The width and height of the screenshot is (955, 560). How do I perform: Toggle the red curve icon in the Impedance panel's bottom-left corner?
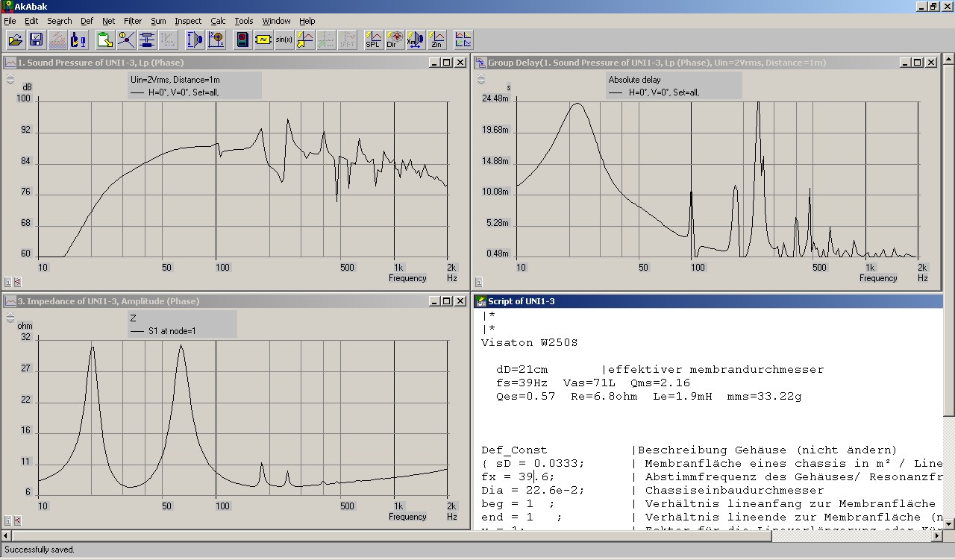[17, 520]
